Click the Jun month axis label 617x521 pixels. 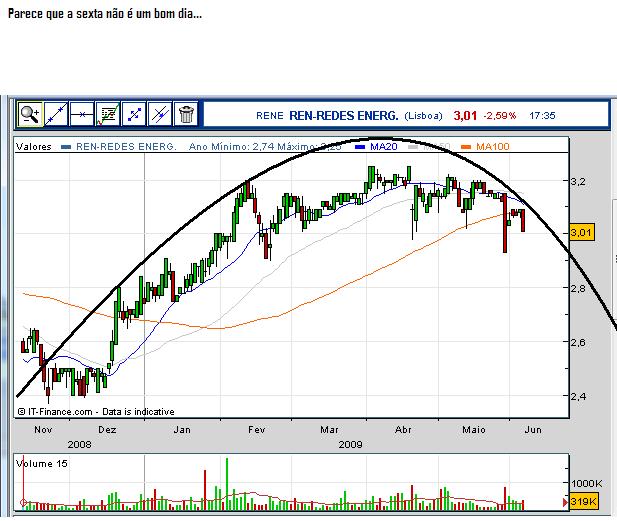pyautogui.click(x=533, y=430)
